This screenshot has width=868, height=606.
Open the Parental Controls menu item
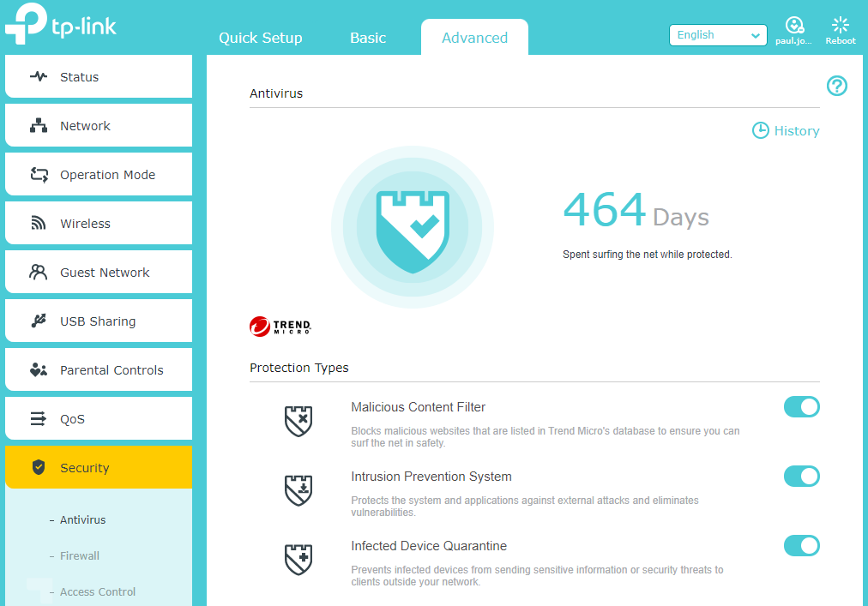(99, 369)
